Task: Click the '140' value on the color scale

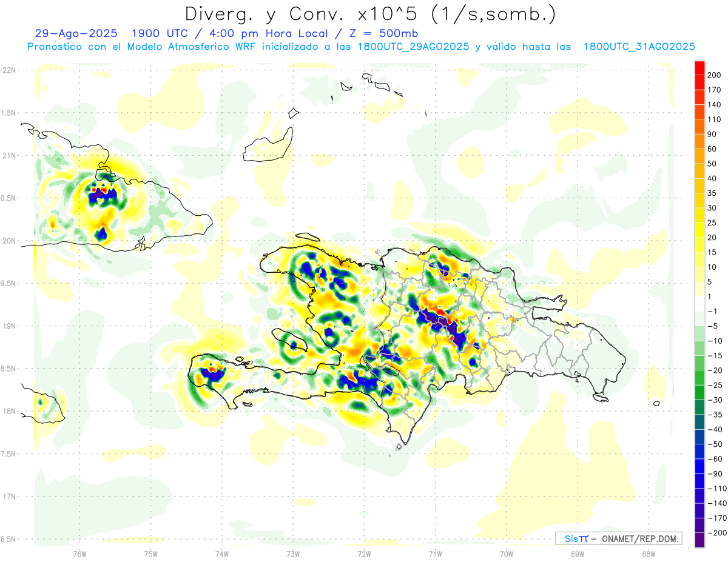Action: [714, 104]
